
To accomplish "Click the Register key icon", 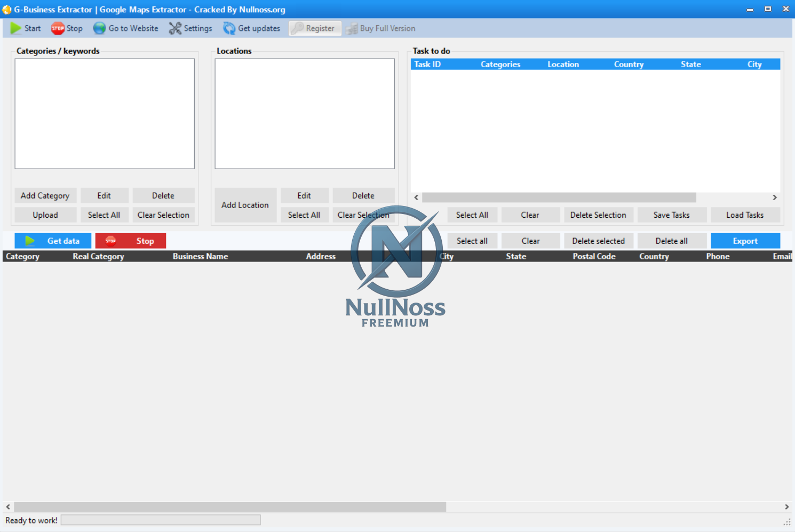I will [298, 28].
